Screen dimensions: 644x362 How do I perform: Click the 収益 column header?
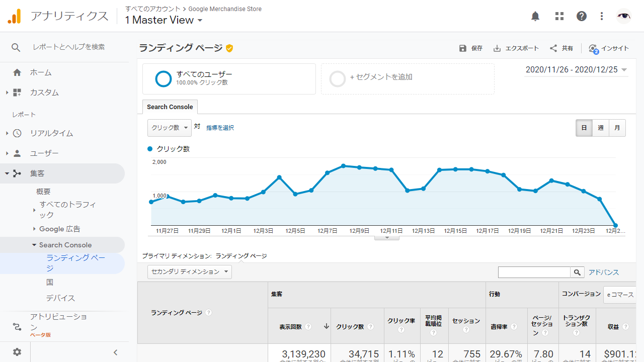(x=613, y=326)
